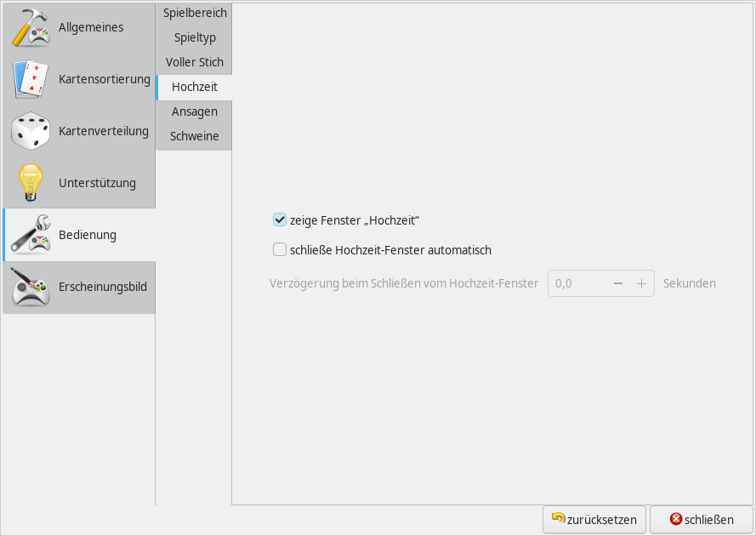Click the light bulb icon for Unterstützung
Viewport: 756px width, 536px height.
click(31, 183)
